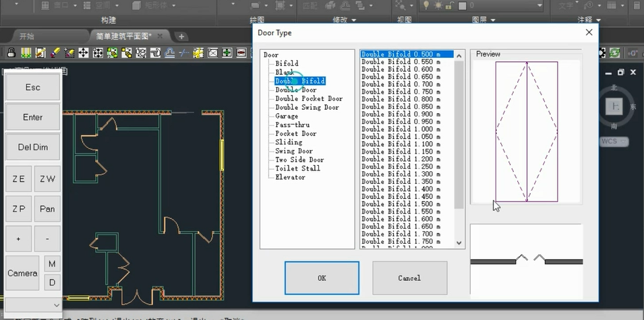This screenshot has height=320, width=644.
Task: Select Bifold in the door tree
Action: (287, 63)
